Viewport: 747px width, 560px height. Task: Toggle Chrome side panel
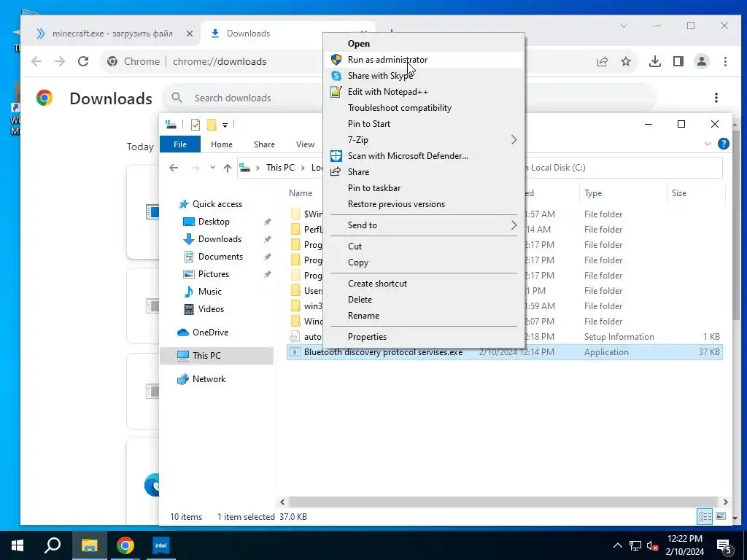click(x=678, y=61)
